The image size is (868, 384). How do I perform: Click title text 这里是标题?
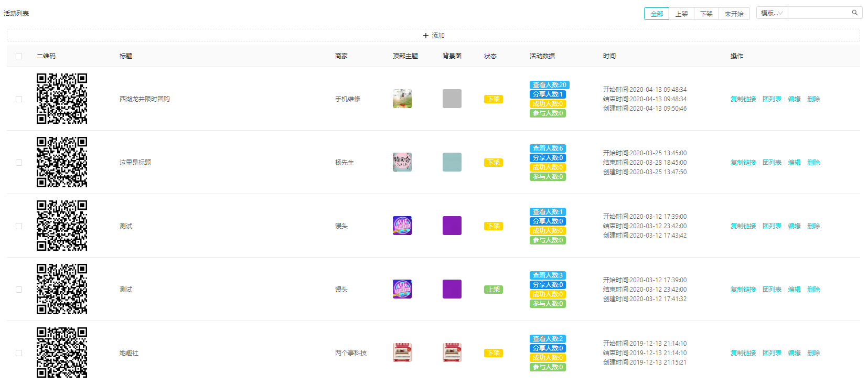point(135,163)
